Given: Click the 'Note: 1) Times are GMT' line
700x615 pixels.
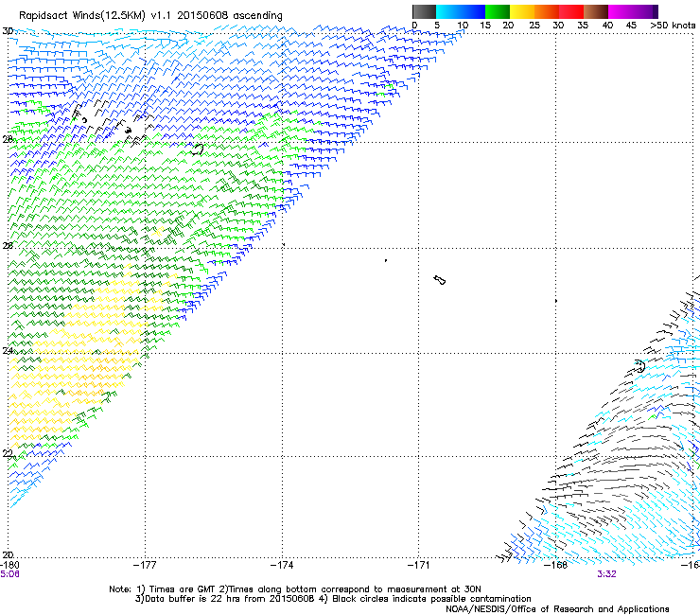Looking at the screenshot, I should (x=295, y=589).
